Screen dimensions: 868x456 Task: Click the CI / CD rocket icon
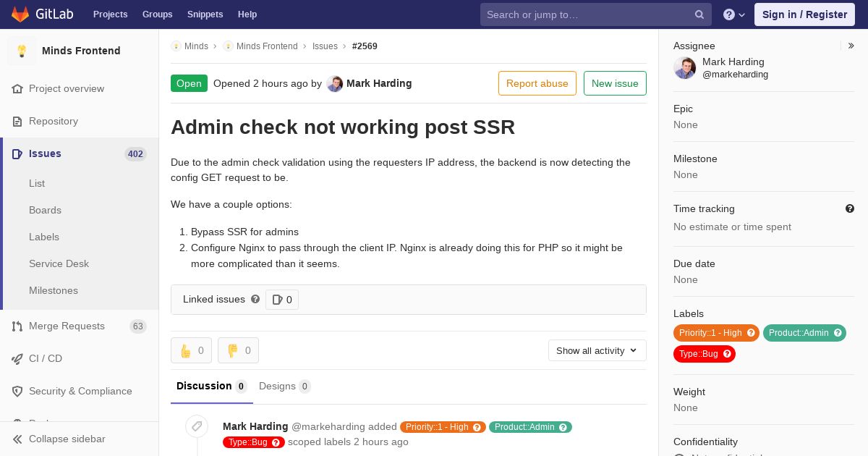coord(17,358)
